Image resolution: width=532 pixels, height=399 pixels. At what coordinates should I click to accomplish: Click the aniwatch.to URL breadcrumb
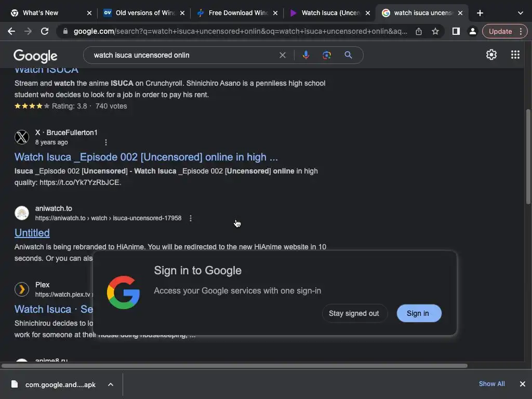point(108,218)
